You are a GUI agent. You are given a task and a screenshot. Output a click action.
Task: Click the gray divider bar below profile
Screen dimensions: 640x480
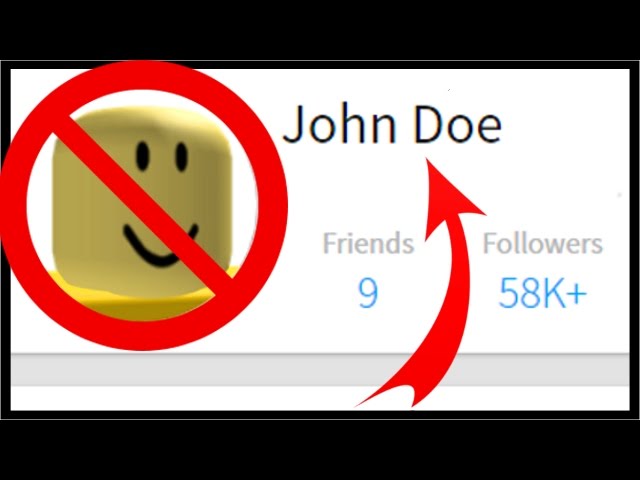(320, 369)
